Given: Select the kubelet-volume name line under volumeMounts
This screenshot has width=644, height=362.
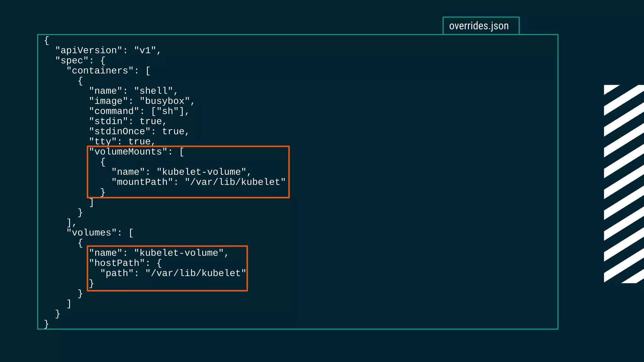Looking at the screenshot, I should 181,172.
